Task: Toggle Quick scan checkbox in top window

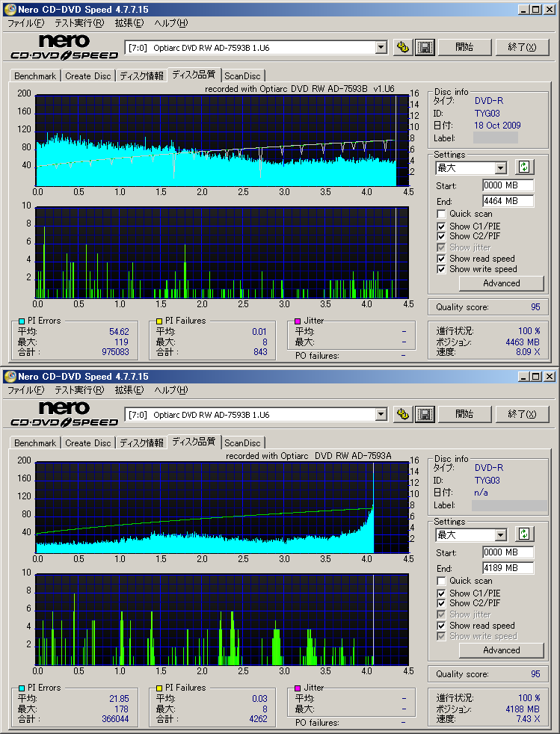Action: (x=441, y=214)
